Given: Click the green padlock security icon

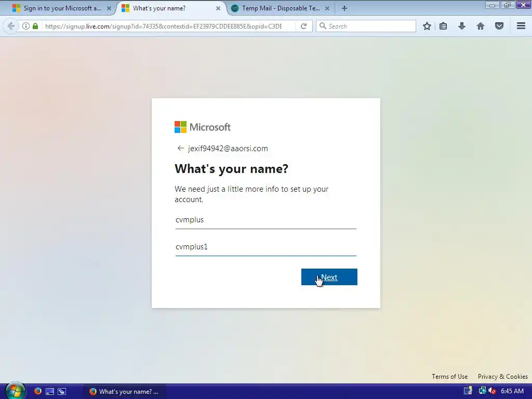Looking at the screenshot, I should (35, 26).
